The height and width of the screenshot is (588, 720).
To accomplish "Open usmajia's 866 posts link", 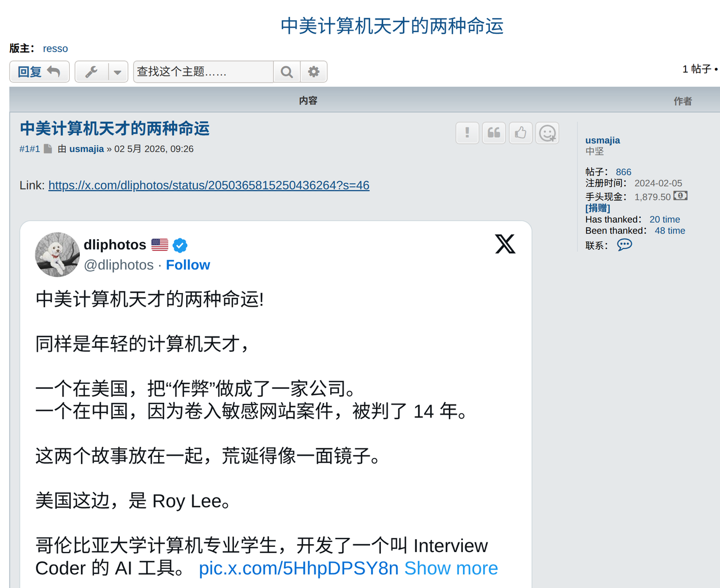I will point(623,172).
